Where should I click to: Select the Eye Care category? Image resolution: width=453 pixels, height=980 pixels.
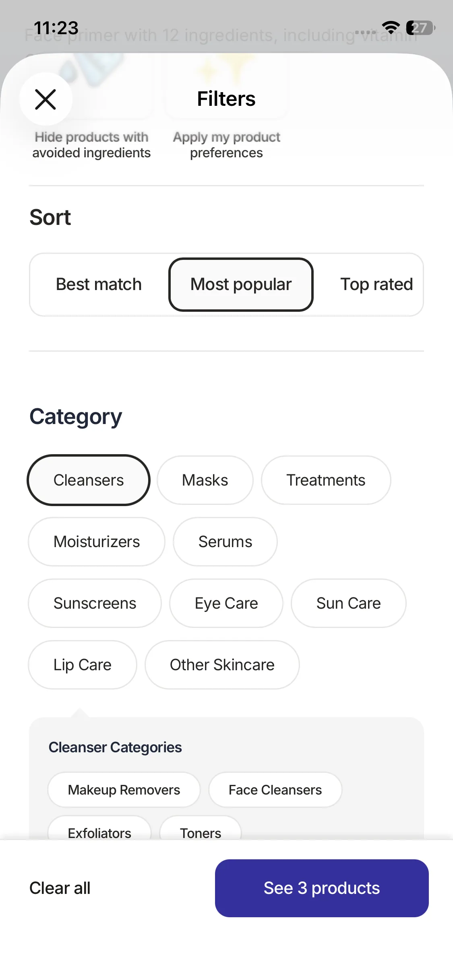click(x=226, y=603)
